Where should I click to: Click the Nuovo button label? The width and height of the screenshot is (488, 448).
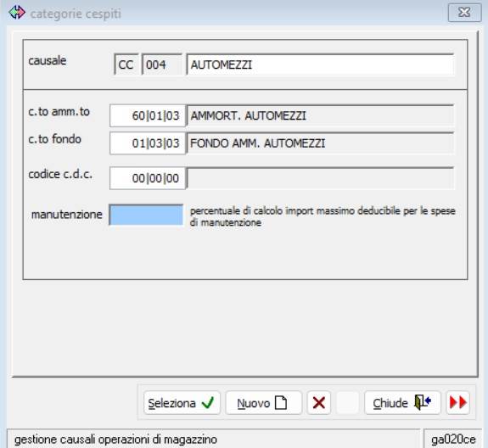[x=254, y=403]
